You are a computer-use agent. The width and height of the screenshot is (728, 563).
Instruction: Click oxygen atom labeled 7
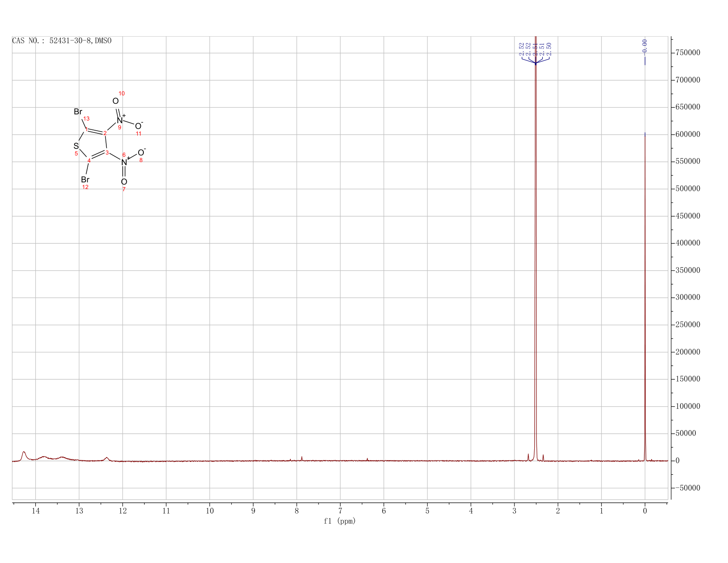(124, 182)
